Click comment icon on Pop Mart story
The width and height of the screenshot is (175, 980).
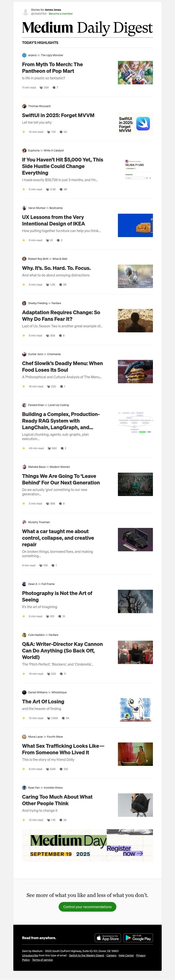pos(54,87)
